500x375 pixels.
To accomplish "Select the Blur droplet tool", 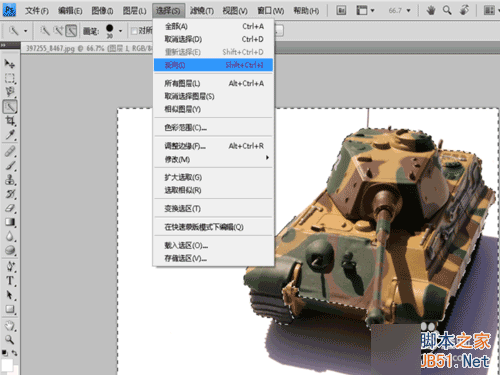I will 9,236.
